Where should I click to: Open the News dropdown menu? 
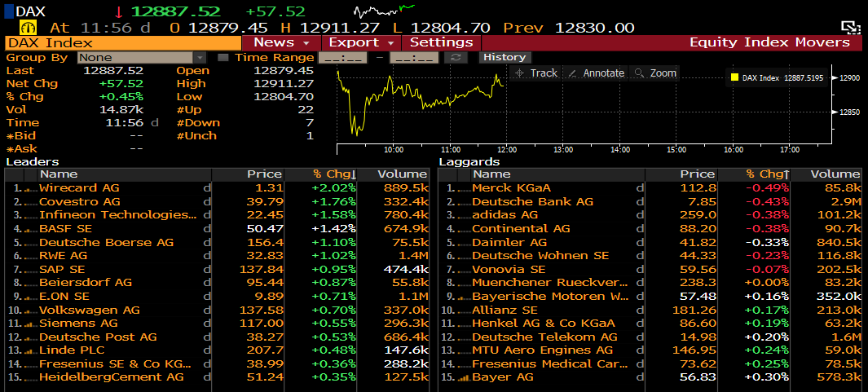click(281, 42)
